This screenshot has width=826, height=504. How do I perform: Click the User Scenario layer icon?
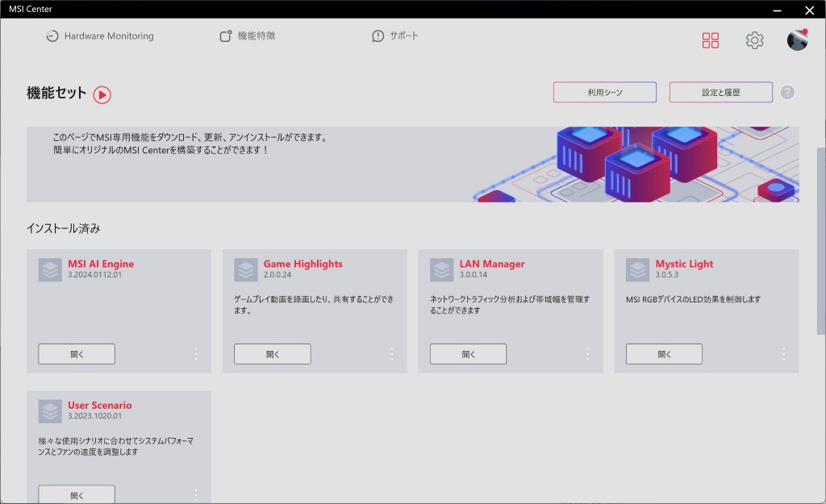click(50, 411)
